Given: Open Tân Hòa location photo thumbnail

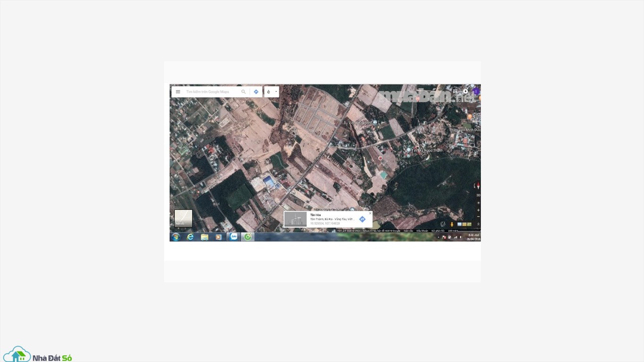Looking at the screenshot, I should [x=296, y=219].
